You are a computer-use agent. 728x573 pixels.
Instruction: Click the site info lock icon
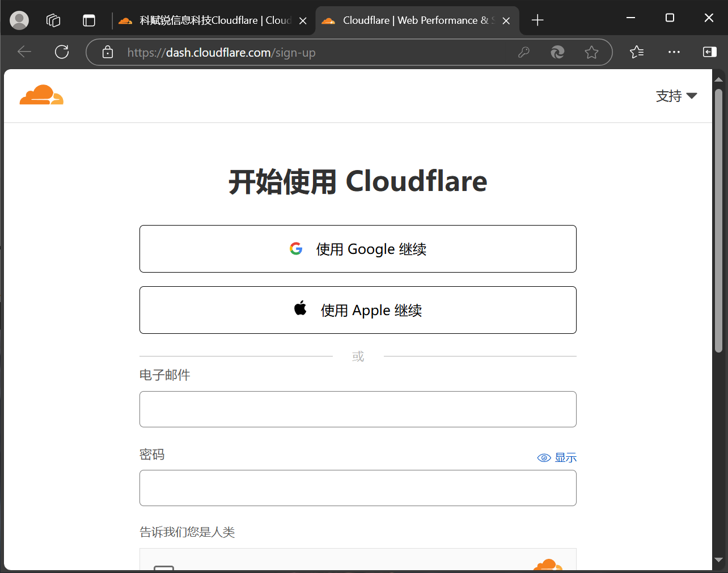(x=108, y=53)
